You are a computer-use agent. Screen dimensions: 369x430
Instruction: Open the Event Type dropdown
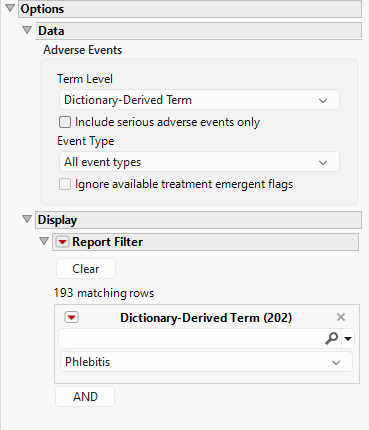point(199,162)
